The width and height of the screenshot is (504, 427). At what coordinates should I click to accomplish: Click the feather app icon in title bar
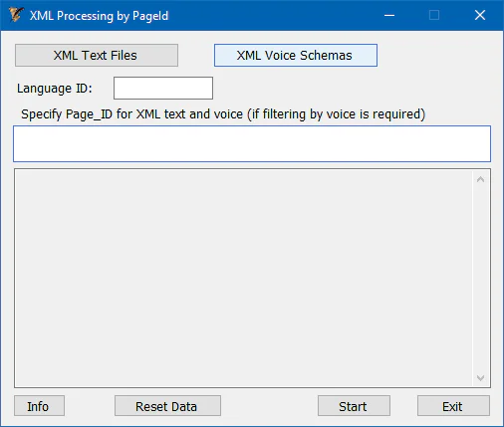[x=16, y=15]
